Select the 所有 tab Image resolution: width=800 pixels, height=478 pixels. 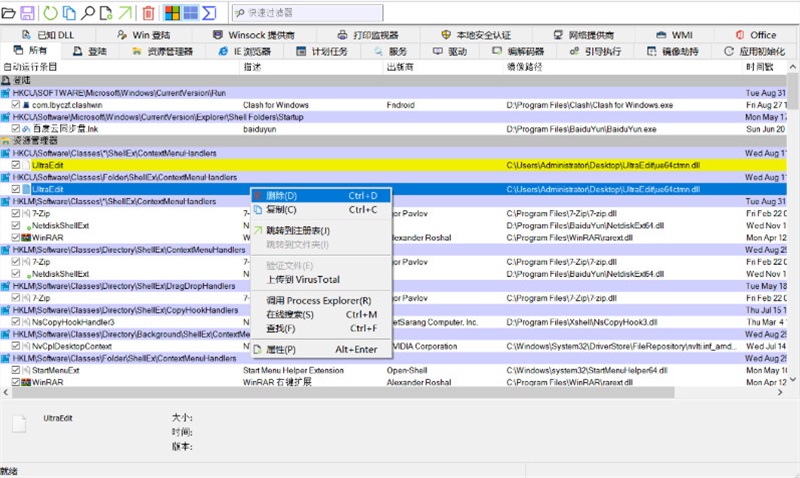pos(30,51)
